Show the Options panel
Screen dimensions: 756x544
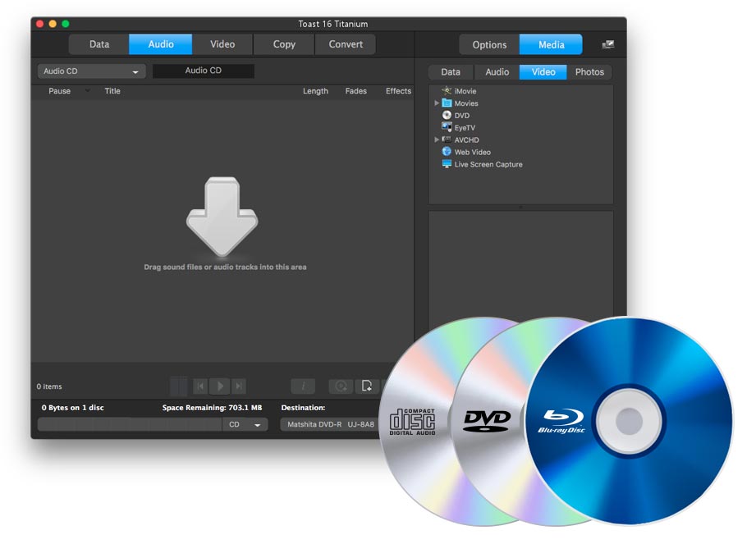(489, 45)
